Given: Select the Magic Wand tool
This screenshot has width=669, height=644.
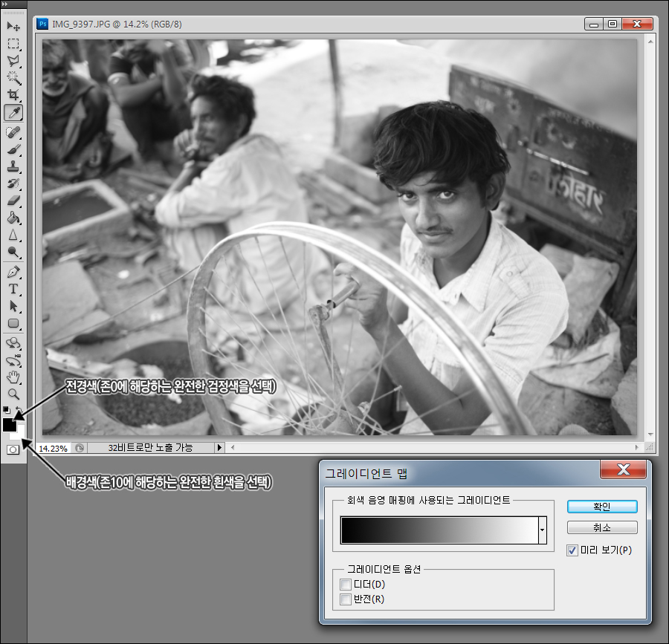Looking at the screenshot, I should point(13,77).
